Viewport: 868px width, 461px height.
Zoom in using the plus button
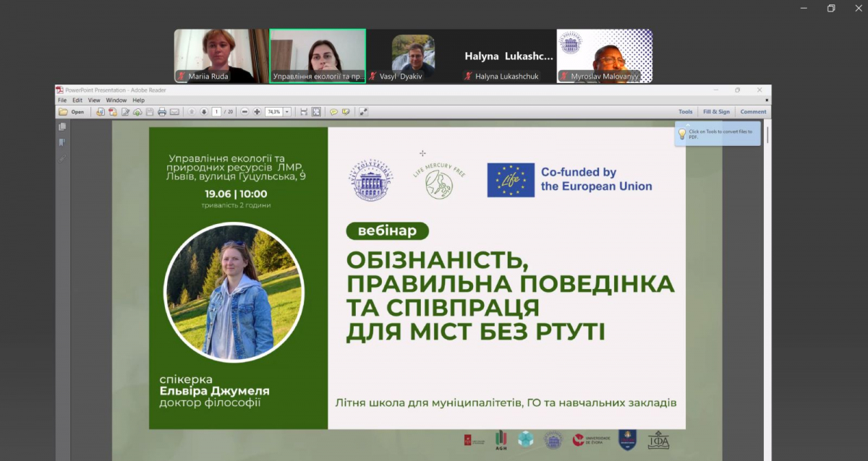click(x=257, y=112)
